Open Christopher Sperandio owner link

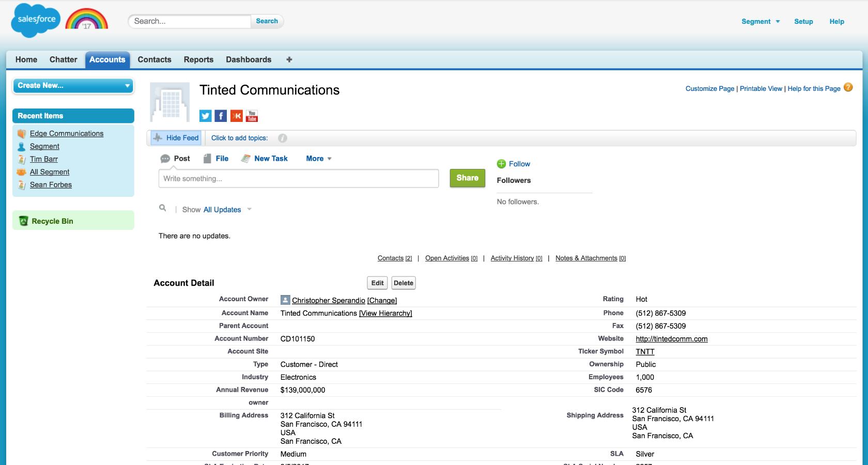pyautogui.click(x=329, y=300)
